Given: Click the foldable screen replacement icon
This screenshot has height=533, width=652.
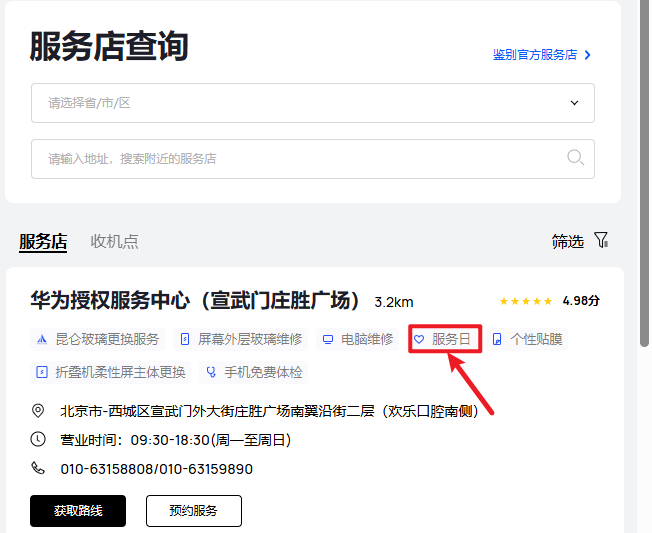Looking at the screenshot, I should click(42, 372).
